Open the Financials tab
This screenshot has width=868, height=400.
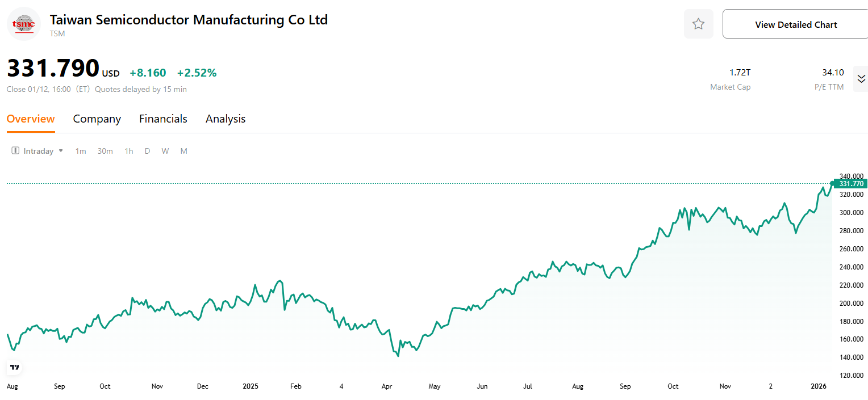point(163,119)
